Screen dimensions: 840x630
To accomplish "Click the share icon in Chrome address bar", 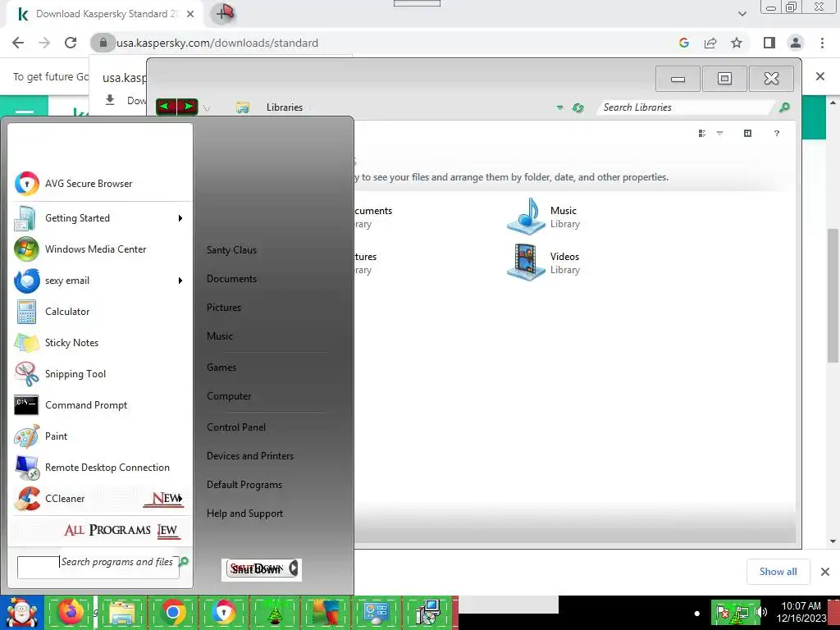I will [x=710, y=43].
